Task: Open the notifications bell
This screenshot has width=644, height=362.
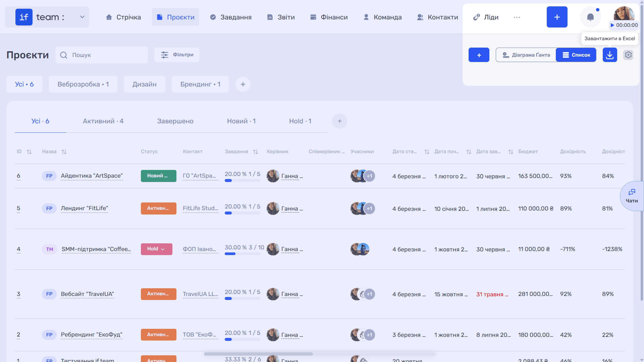Action: coord(590,17)
